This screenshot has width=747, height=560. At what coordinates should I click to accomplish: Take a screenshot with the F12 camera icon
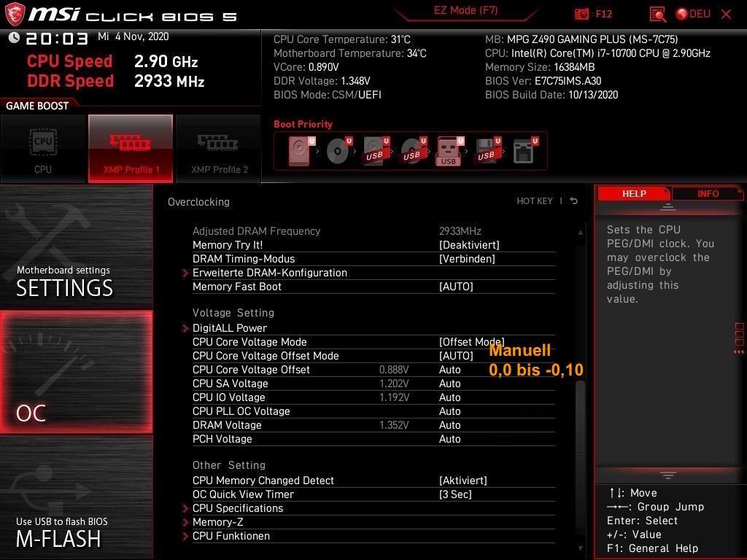[x=581, y=14]
